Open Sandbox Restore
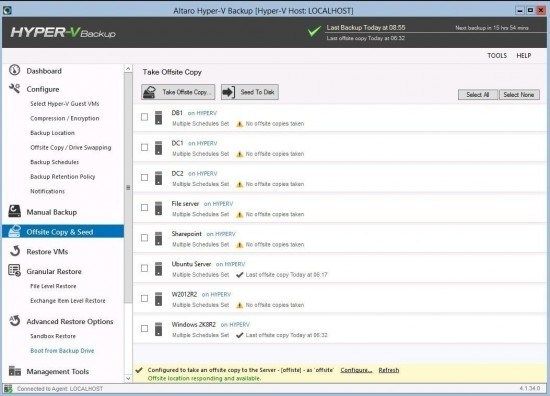Image resolution: width=550 pixels, height=396 pixels. click(x=53, y=336)
